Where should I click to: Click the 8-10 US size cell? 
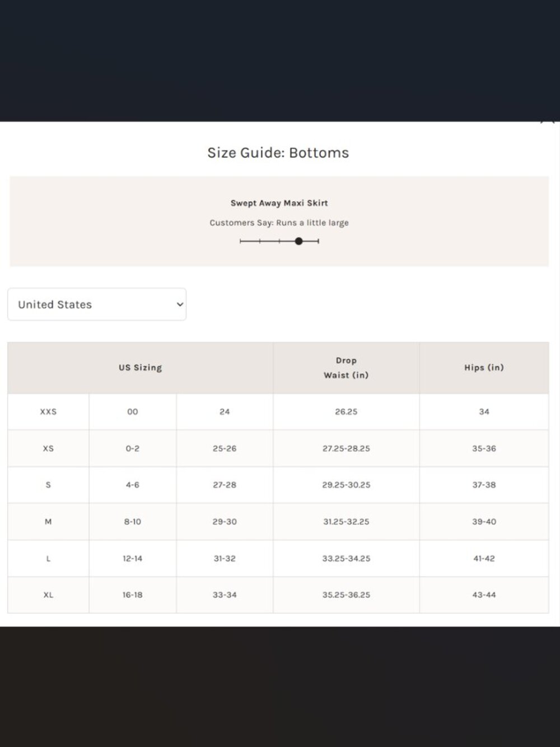[133, 522]
